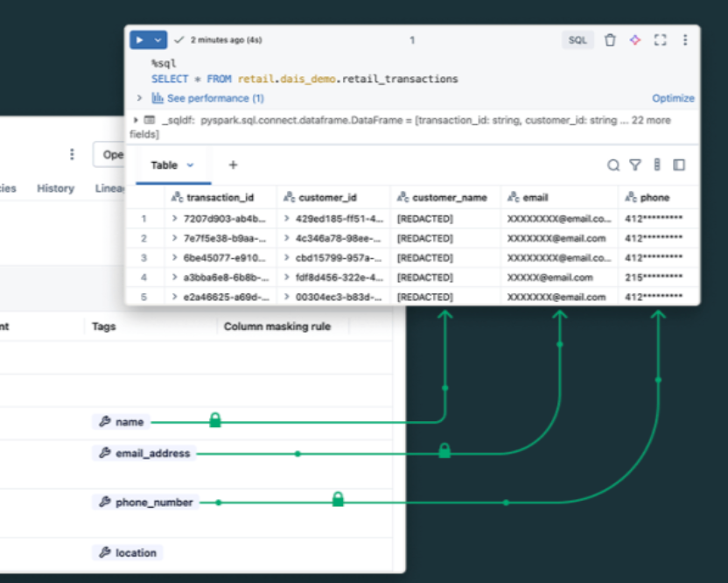Expand the first row transaction_id value
728x583 pixels.
point(175,218)
